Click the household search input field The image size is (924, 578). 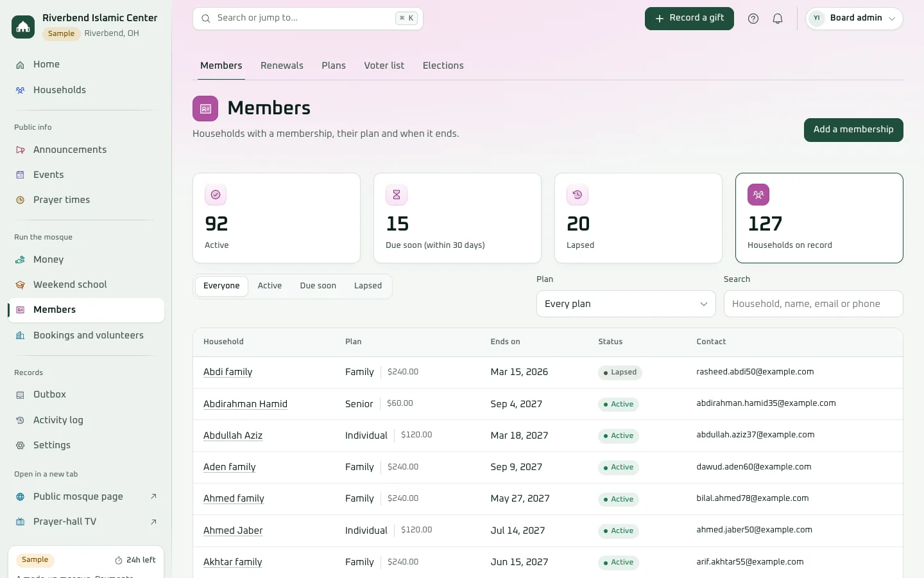pyautogui.click(x=813, y=304)
